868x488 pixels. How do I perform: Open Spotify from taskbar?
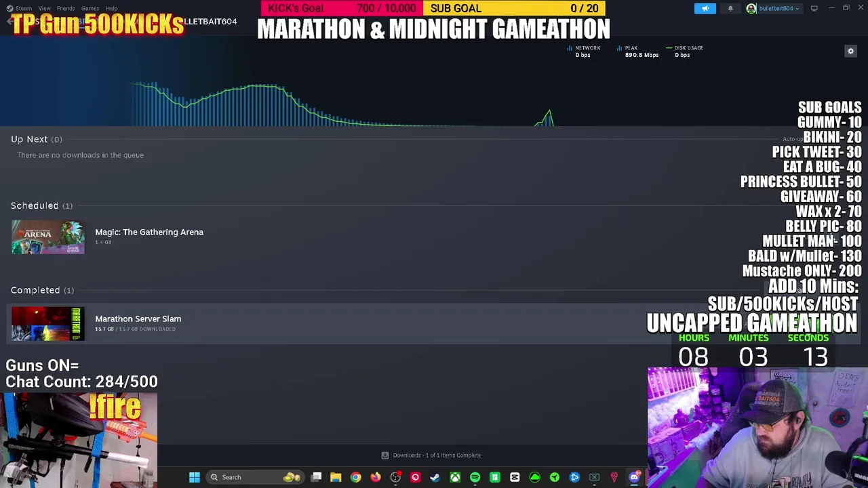[x=475, y=477]
